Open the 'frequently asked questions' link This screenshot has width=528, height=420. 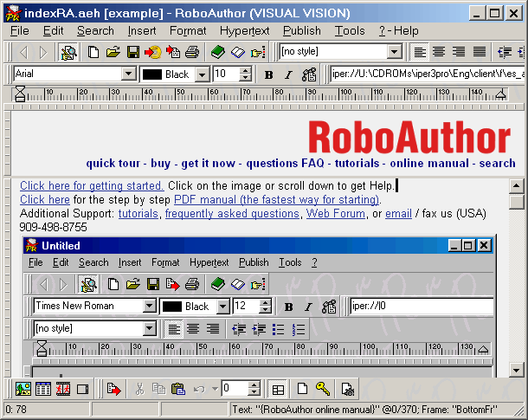point(232,213)
